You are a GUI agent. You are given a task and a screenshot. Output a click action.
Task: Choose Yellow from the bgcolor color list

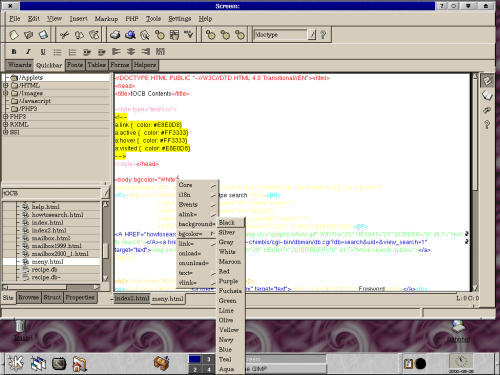click(231, 330)
